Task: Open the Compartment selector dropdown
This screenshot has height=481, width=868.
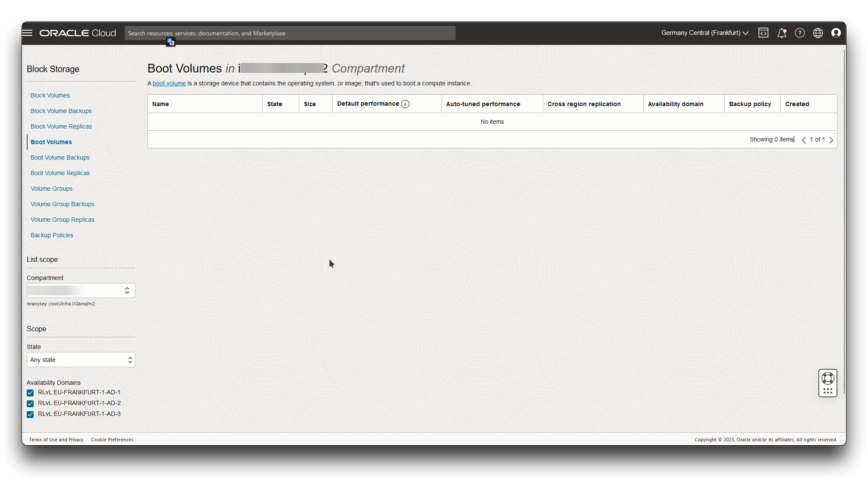Action: 81,290
